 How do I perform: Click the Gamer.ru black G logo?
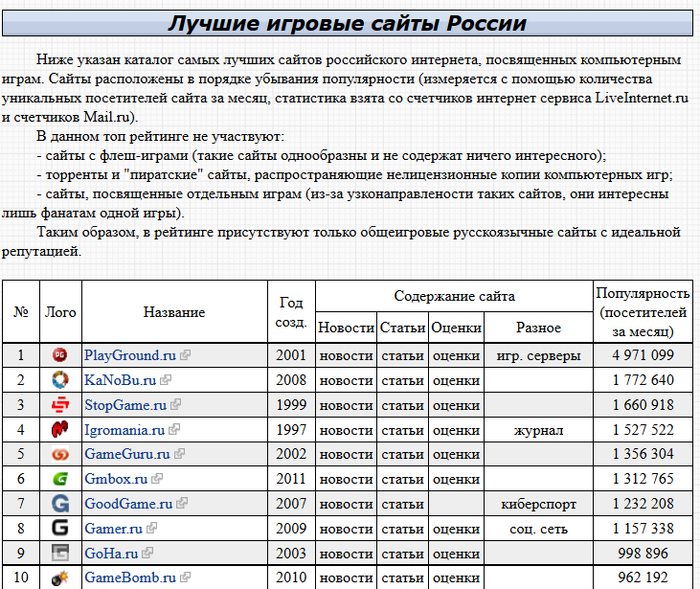tap(59, 529)
